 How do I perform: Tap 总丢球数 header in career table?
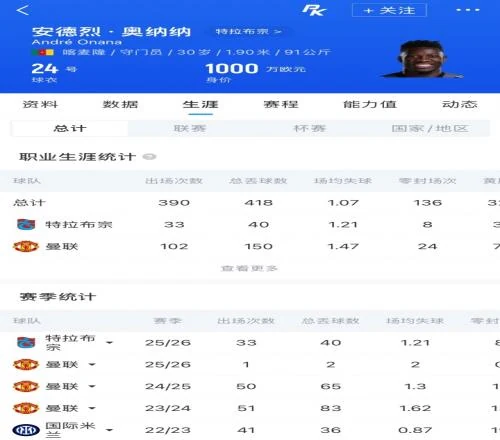point(258,181)
